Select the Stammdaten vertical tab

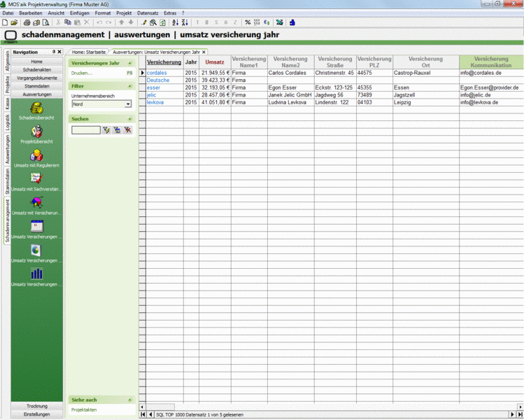click(x=7, y=181)
